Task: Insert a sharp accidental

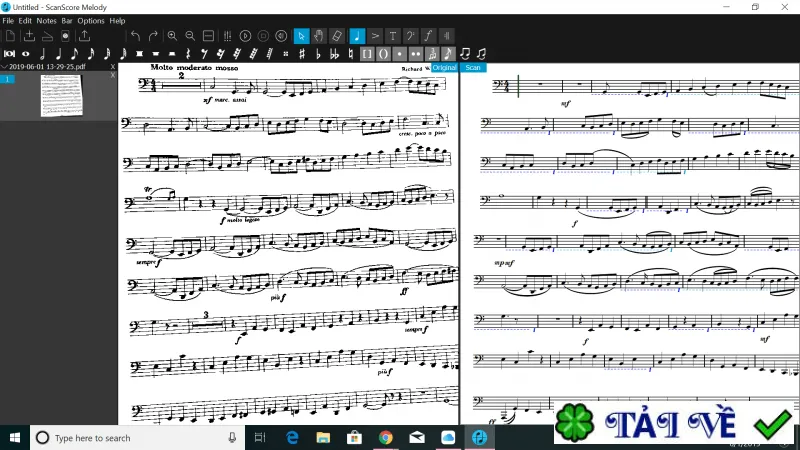Action: point(302,54)
